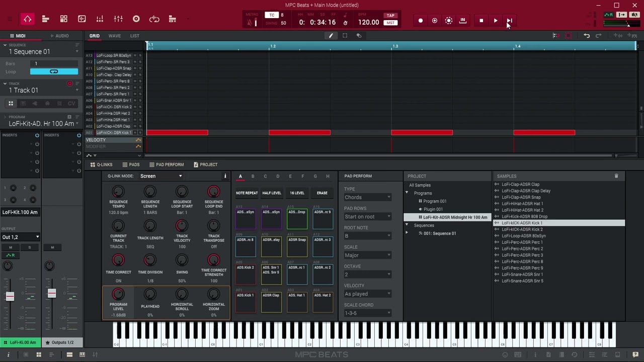Solo the A13 LoFi-Loop pad row
644x362 pixels.
[140, 55]
